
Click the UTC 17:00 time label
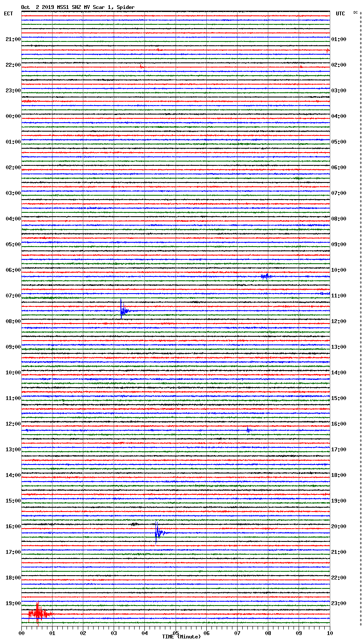pos(339,450)
